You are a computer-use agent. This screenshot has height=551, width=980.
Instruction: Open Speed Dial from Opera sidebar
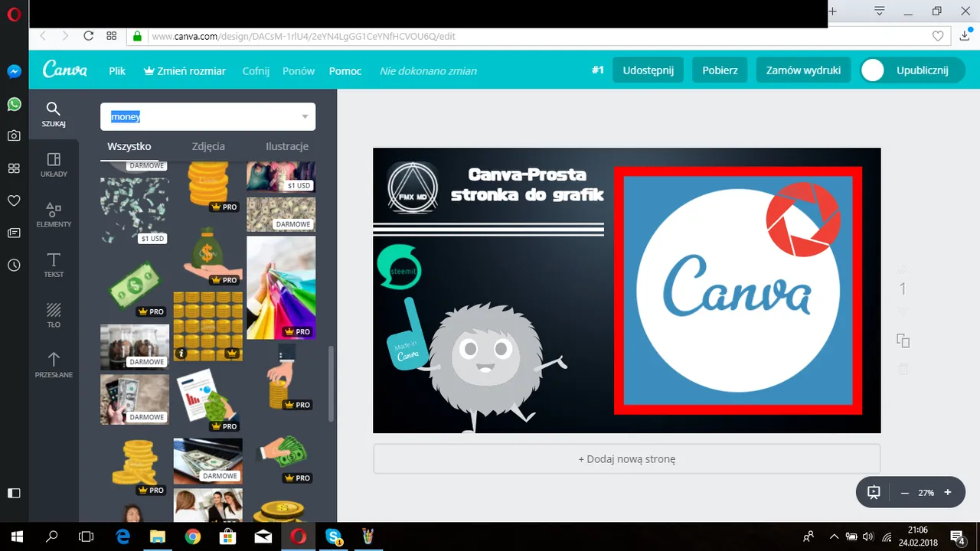tap(14, 168)
